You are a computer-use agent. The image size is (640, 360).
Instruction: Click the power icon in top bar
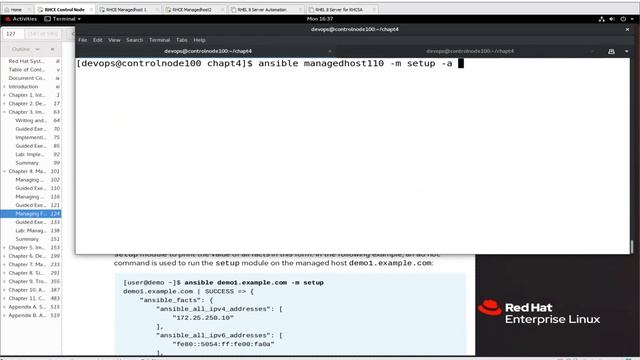coord(623,19)
